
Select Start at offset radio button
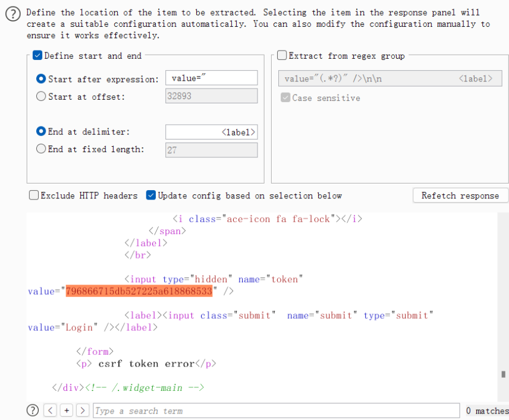click(x=41, y=96)
